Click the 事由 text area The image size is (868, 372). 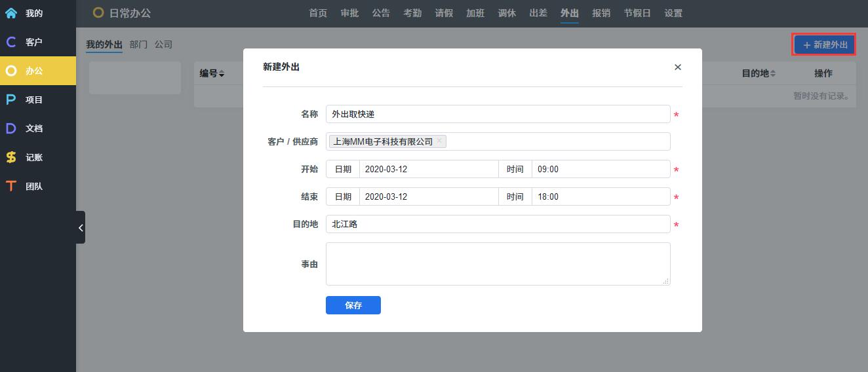(498, 264)
